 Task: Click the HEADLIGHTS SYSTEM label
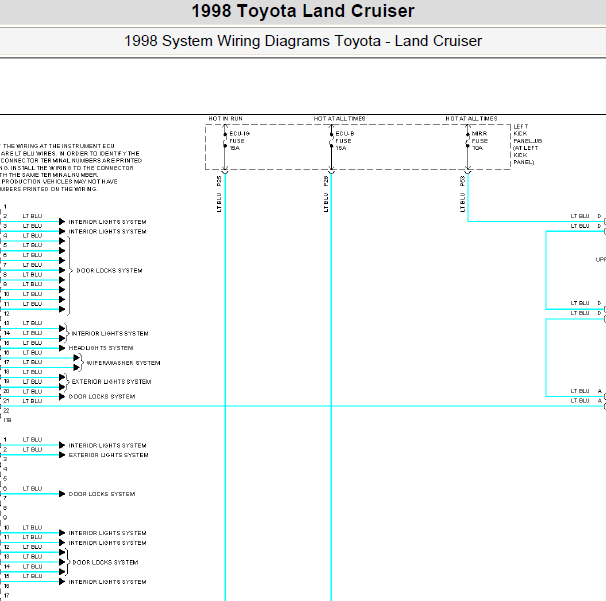pyautogui.click(x=101, y=348)
